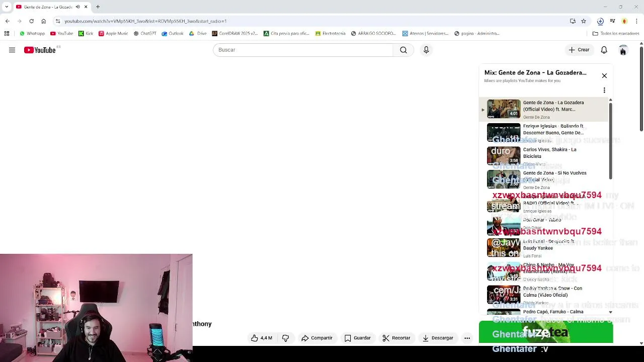The height and width of the screenshot is (362, 644).
Task: Open the Apple Music bookmark
Action: (113, 34)
